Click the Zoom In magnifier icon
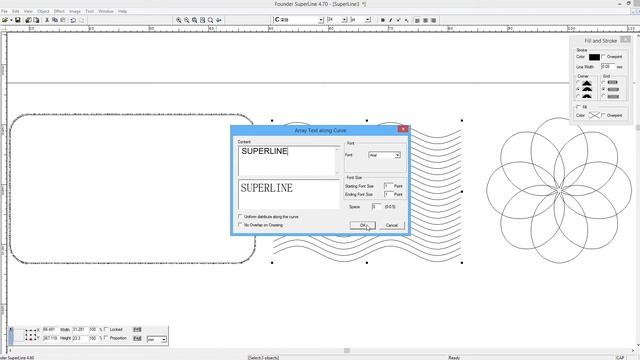This screenshot has width=640, height=360. click(x=179, y=20)
